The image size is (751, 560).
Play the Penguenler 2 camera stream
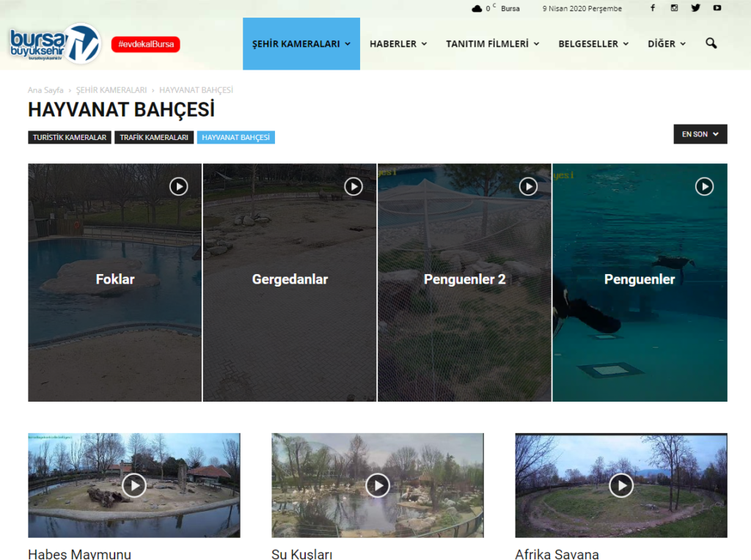coord(528,186)
